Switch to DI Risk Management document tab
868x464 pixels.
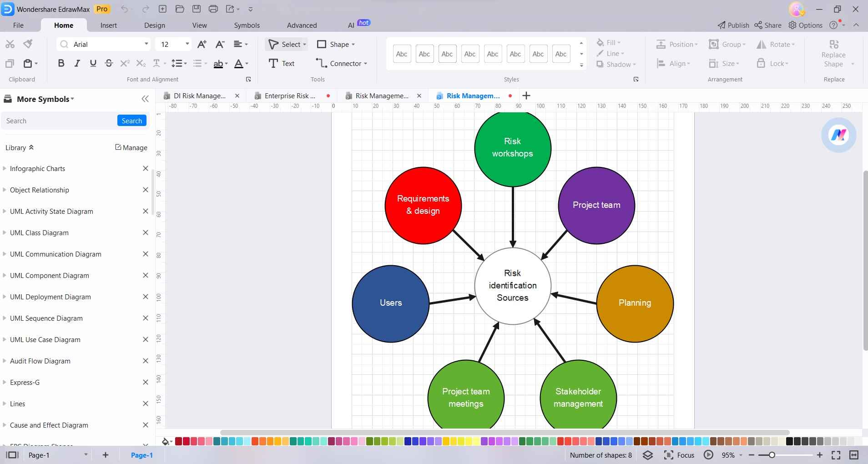click(200, 96)
